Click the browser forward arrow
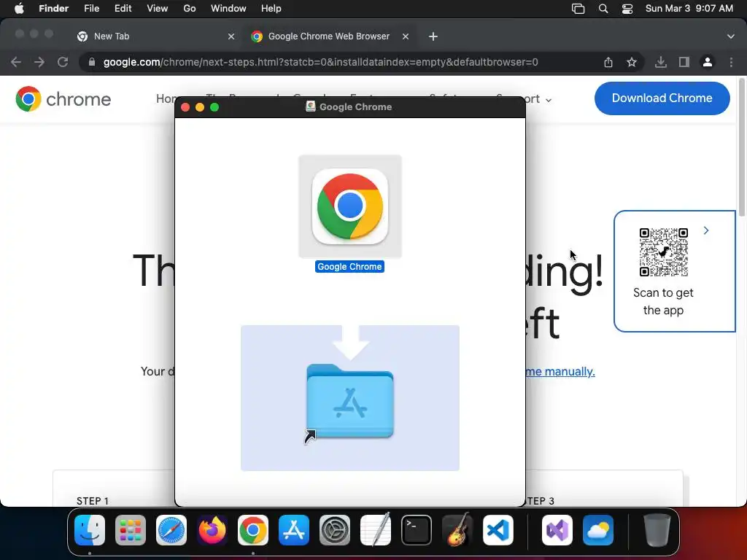 [39, 62]
